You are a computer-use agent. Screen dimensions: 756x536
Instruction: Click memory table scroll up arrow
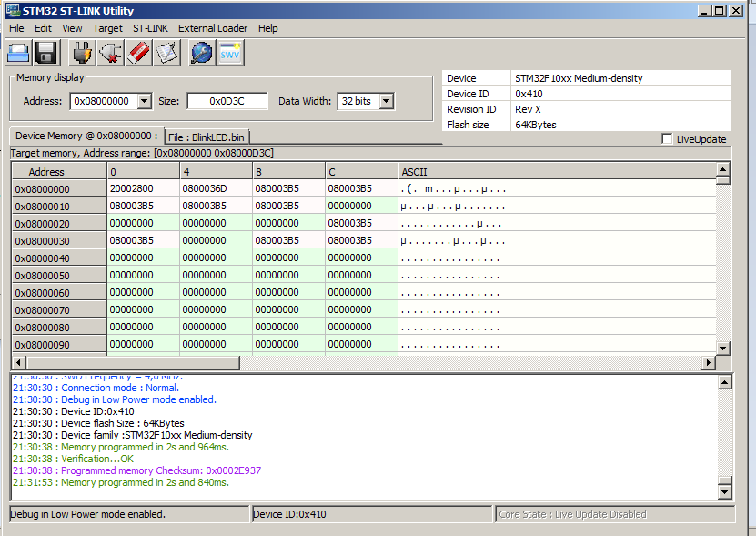click(722, 169)
